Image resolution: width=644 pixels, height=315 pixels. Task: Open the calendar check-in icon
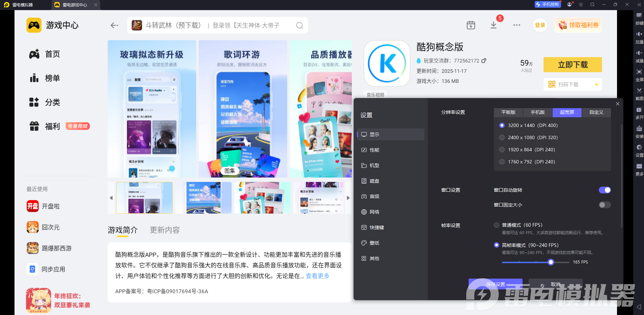click(x=471, y=25)
